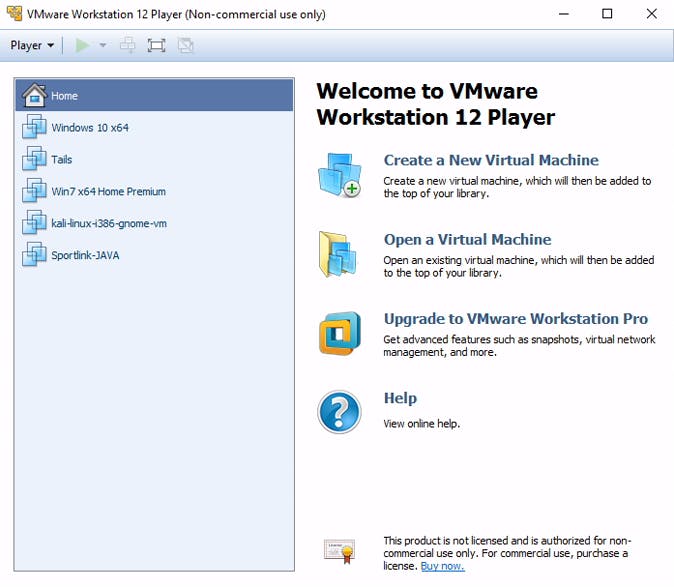Viewport: 674px width, 587px height.
Task: Click the license certificate icon
Action: coord(340,551)
